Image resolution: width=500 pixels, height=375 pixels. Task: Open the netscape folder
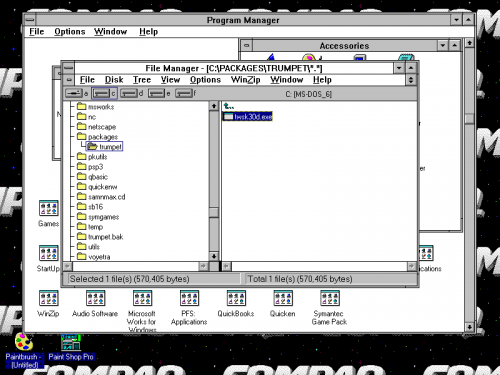coord(97,127)
